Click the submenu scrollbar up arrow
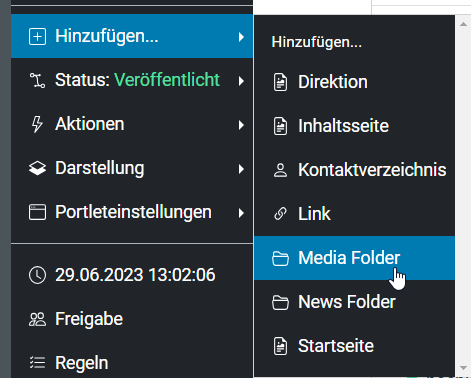The image size is (471, 378). [x=463, y=24]
